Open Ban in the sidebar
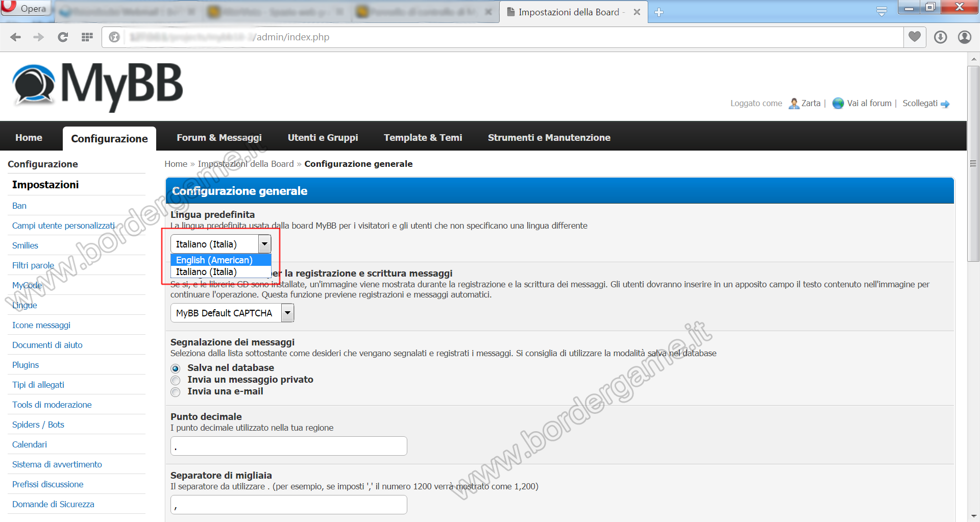 click(x=19, y=206)
